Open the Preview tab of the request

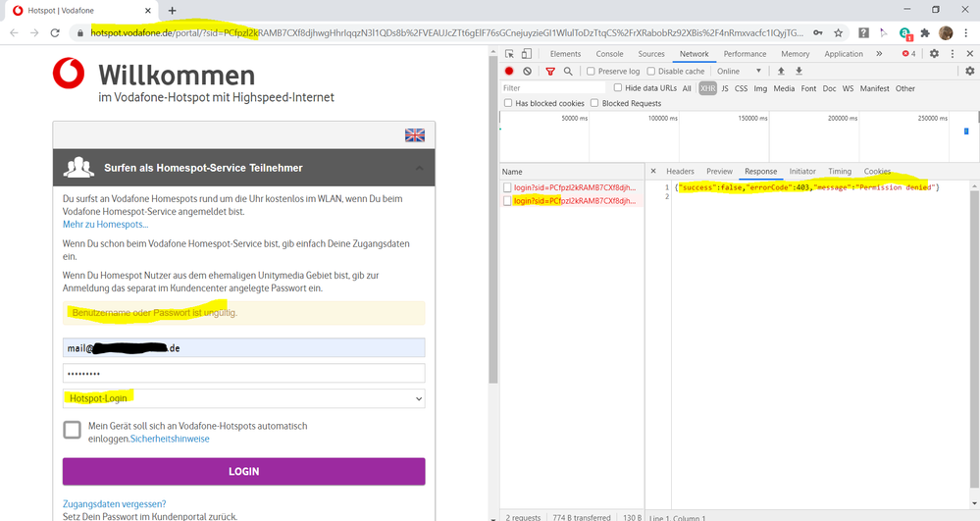point(719,171)
